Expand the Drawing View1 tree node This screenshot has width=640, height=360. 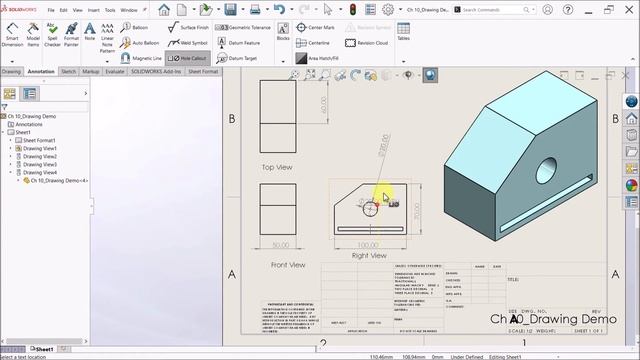(11, 149)
